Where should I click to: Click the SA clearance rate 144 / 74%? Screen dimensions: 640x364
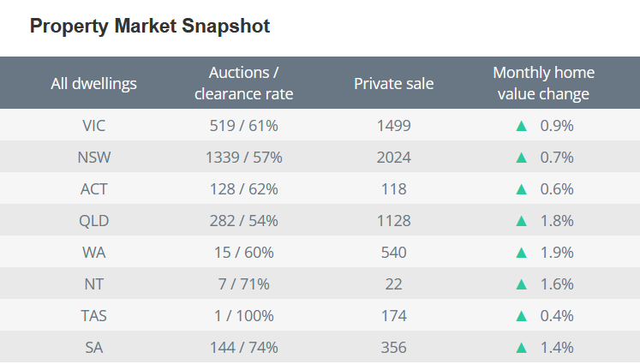pyautogui.click(x=243, y=348)
